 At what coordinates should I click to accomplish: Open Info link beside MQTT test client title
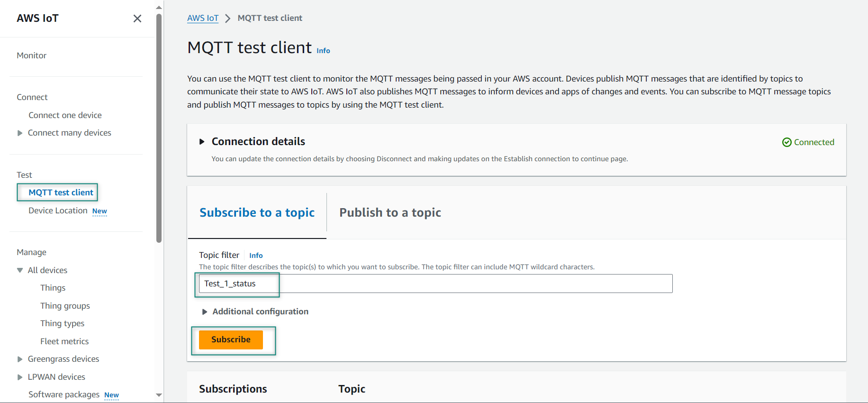coord(323,51)
